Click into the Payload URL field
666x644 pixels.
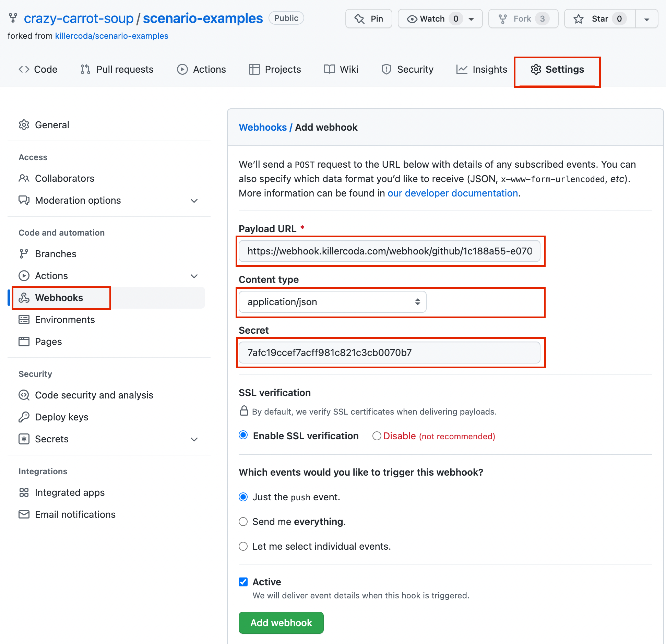[x=389, y=251]
